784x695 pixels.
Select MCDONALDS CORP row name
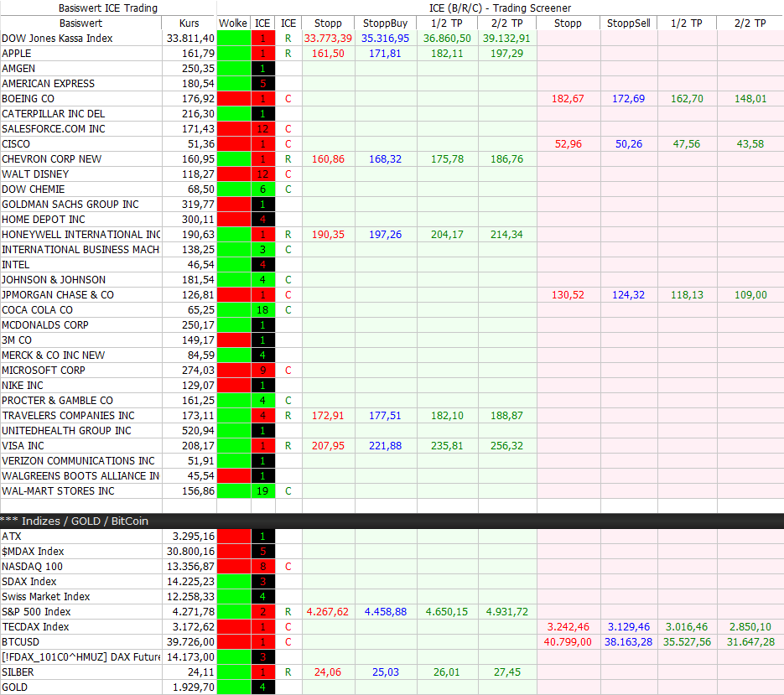tap(45, 325)
